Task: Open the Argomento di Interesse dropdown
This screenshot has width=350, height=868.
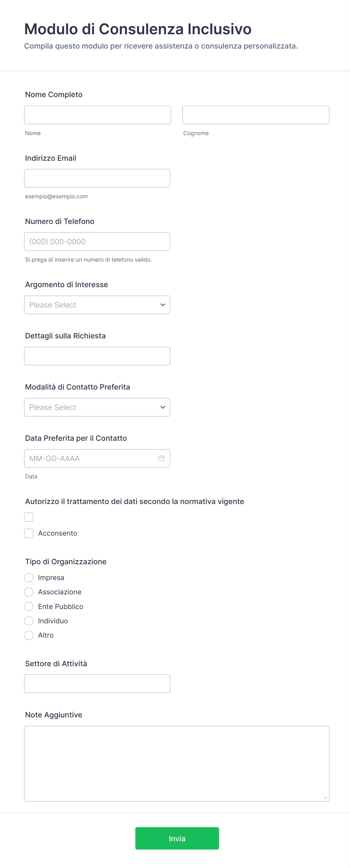Action: tap(97, 305)
